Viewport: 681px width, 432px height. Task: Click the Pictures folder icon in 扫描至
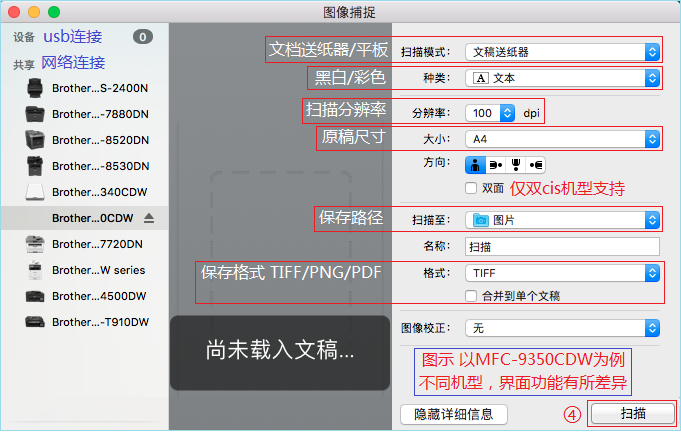480,220
